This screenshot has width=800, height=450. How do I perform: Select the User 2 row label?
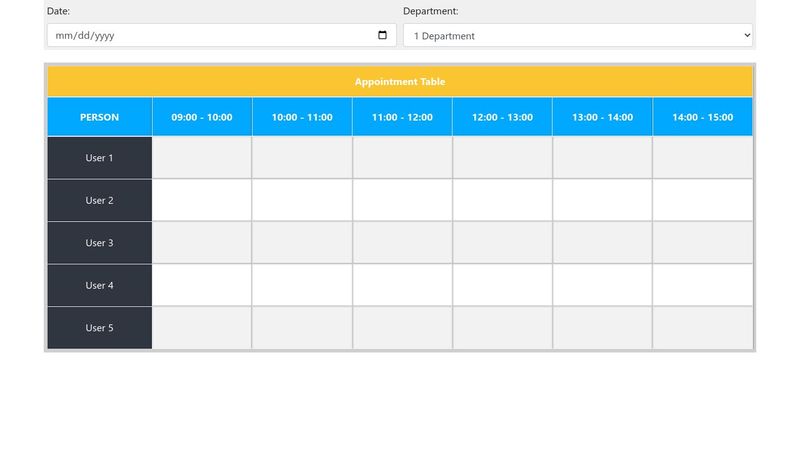(99, 200)
